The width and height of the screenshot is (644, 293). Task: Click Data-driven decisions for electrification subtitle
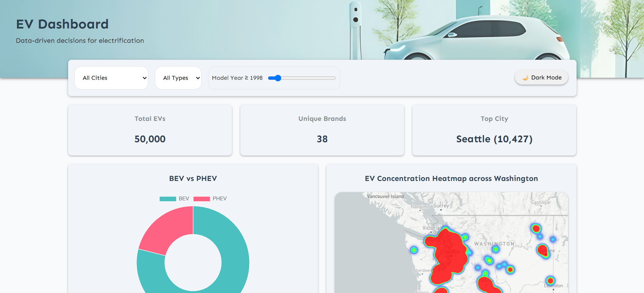click(80, 40)
